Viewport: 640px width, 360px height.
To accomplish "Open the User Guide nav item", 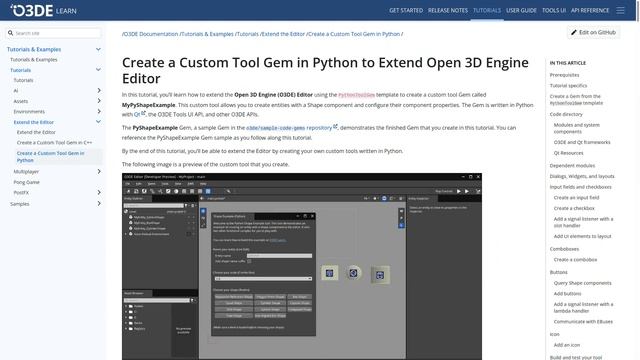I will 521,10.
